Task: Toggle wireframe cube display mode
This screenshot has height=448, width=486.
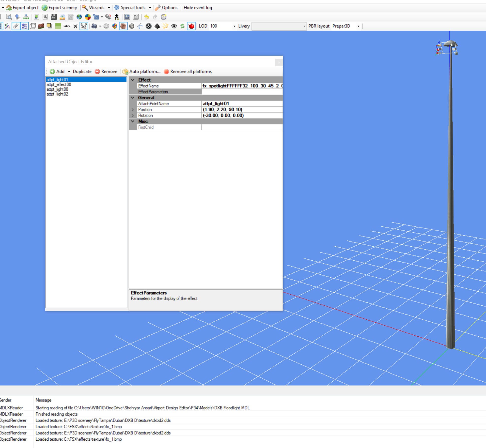Action: (32, 26)
